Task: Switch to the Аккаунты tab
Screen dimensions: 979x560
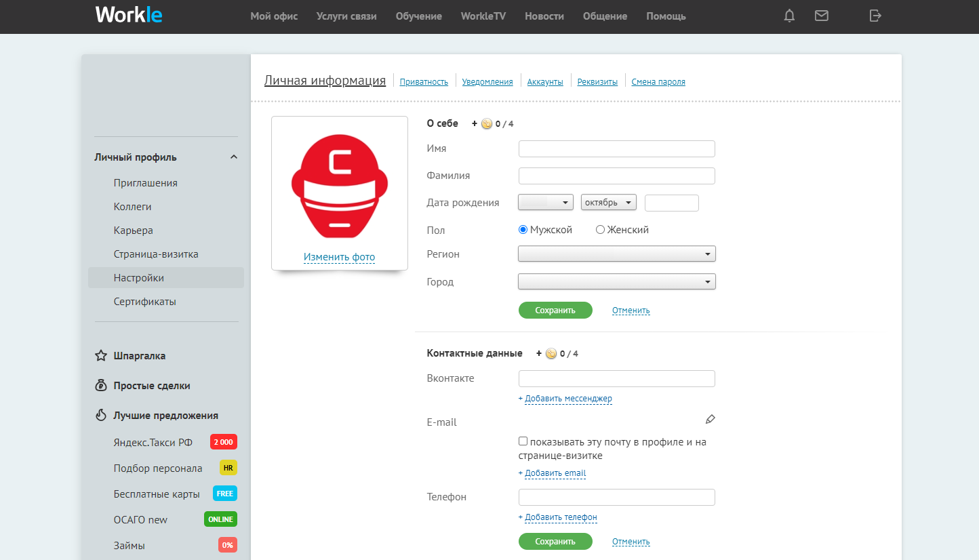Action: [545, 82]
